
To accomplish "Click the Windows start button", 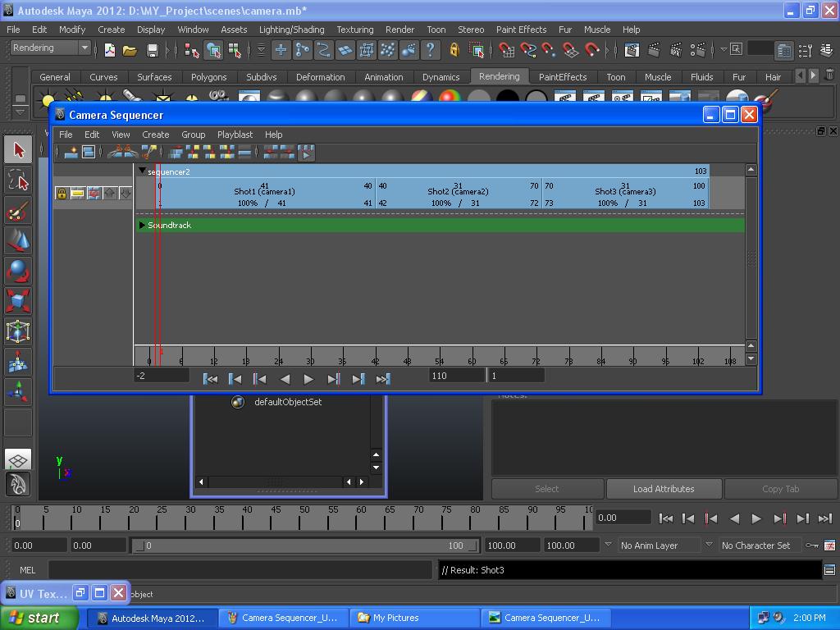I will coord(39,618).
